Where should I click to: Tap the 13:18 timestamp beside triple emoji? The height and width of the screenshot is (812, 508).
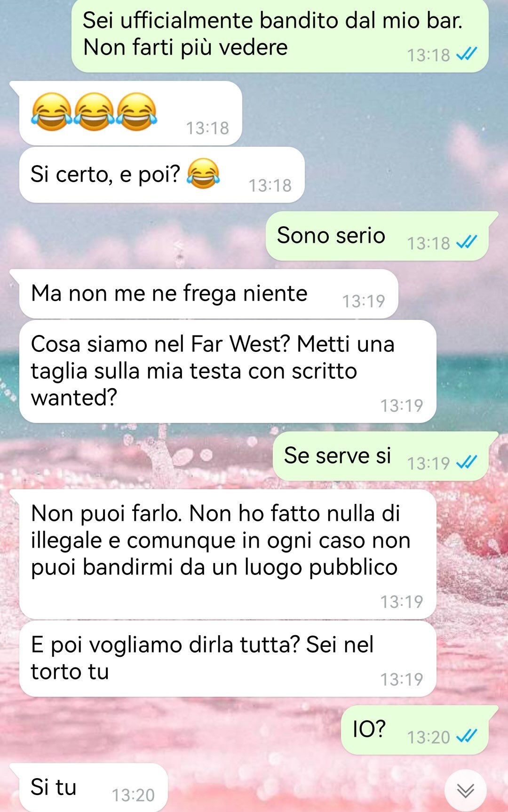(207, 127)
